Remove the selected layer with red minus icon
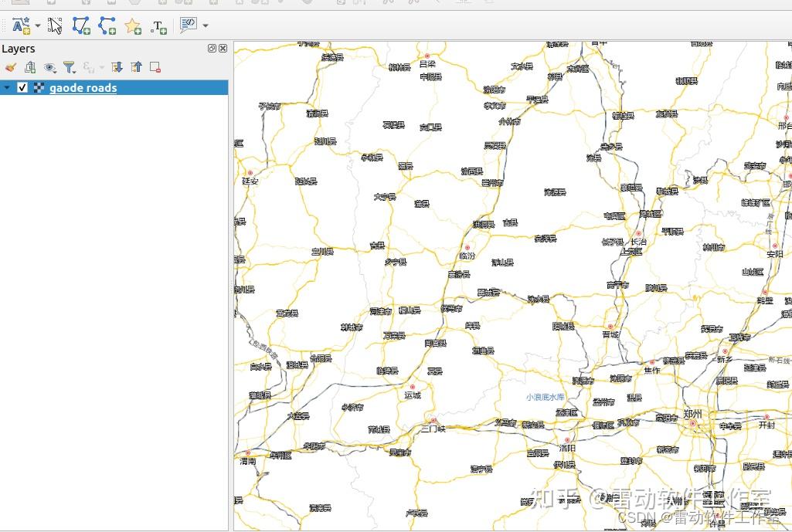The image size is (792, 532). [x=155, y=67]
